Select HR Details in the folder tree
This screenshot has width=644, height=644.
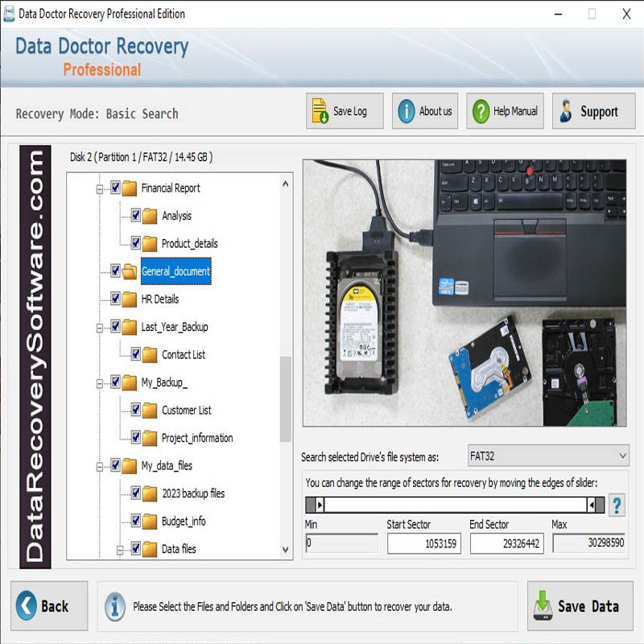click(160, 299)
